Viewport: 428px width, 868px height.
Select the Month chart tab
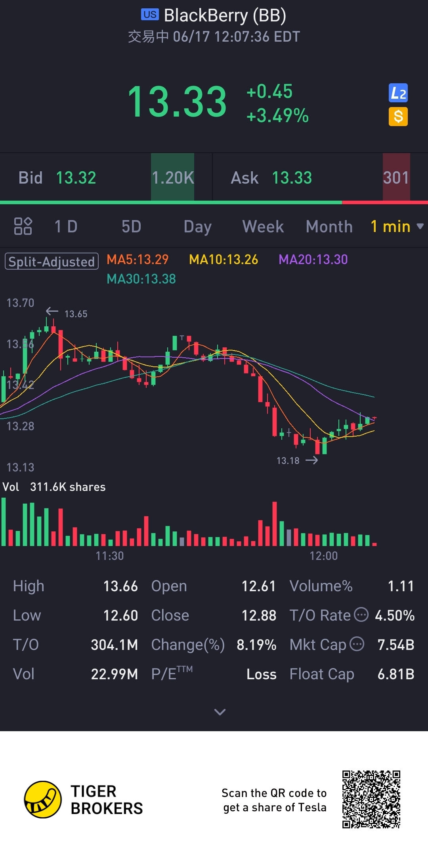click(x=329, y=226)
